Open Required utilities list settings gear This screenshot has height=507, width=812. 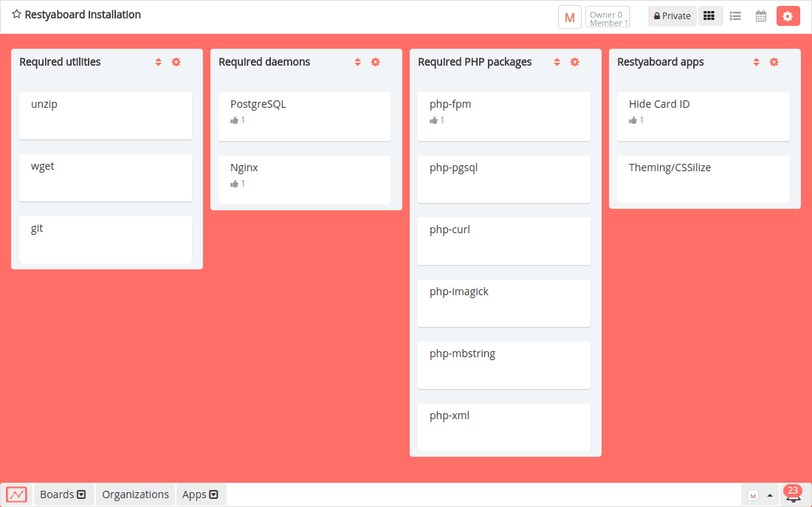tap(176, 62)
